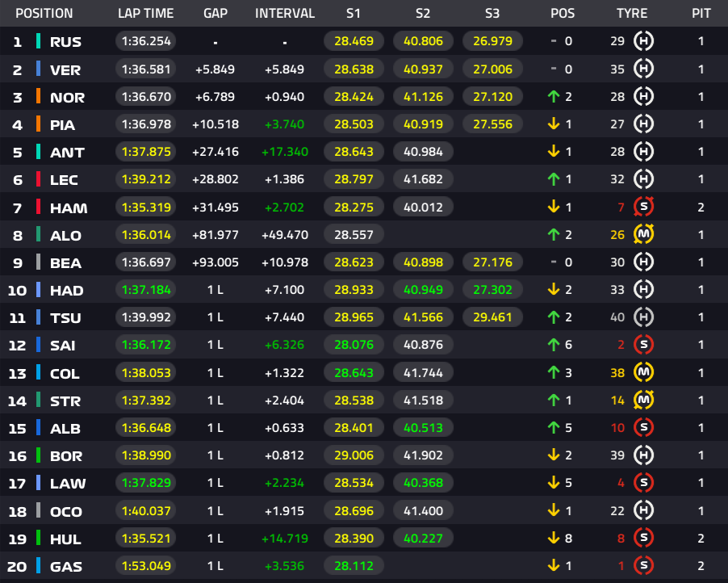
Task: Click the PIT column header
Action: pyautogui.click(x=701, y=14)
